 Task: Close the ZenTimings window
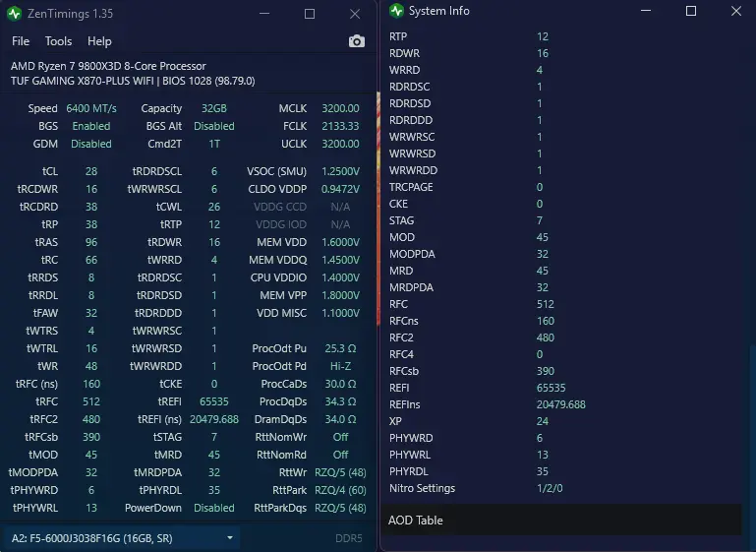[355, 14]
